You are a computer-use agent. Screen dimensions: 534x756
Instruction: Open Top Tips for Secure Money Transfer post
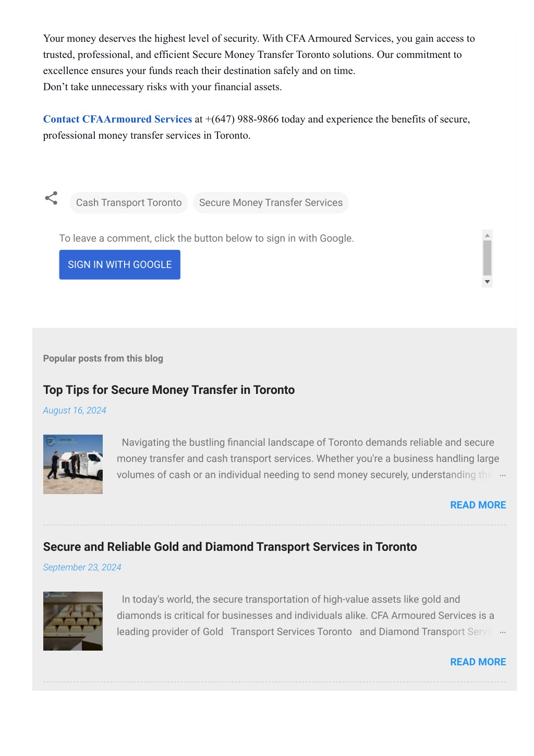tap(169, 390)
